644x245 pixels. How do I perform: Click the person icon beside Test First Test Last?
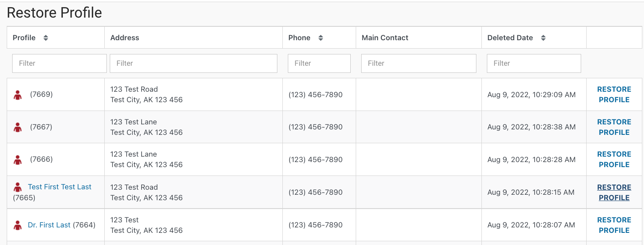pos(18,187)
